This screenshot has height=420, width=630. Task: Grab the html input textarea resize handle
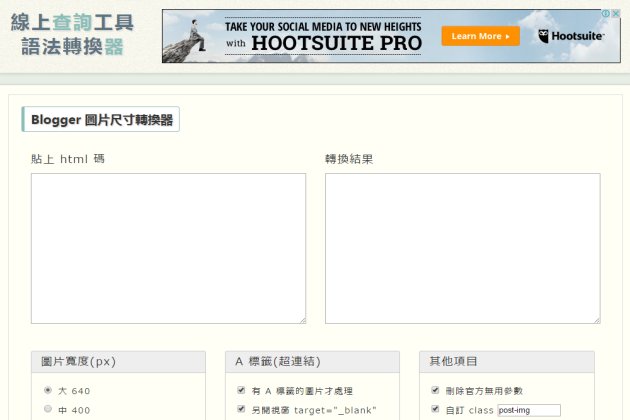coord(303,320)
